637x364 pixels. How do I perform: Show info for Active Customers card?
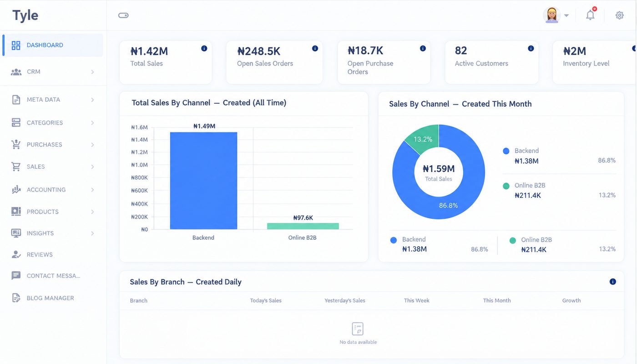tap(531, 48)
